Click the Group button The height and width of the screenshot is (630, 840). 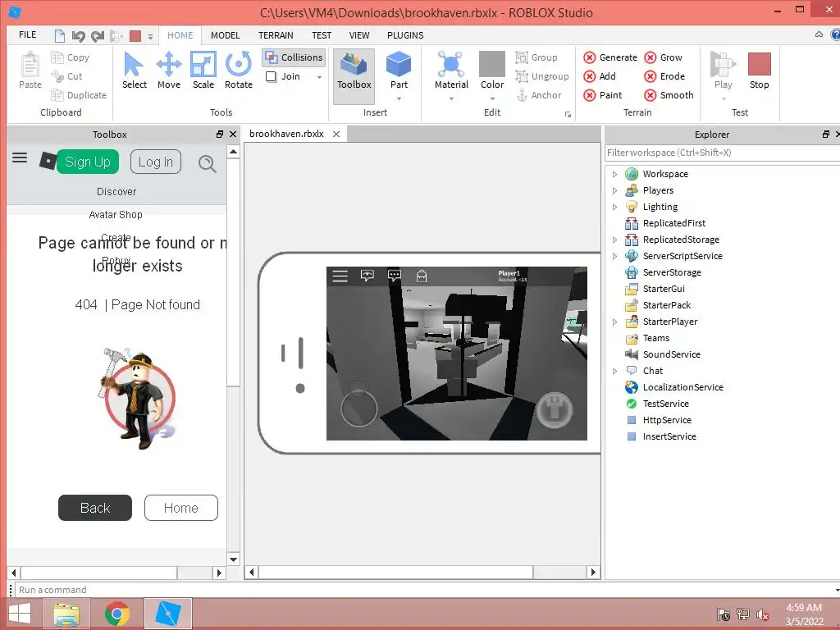[x=536, y=57]
